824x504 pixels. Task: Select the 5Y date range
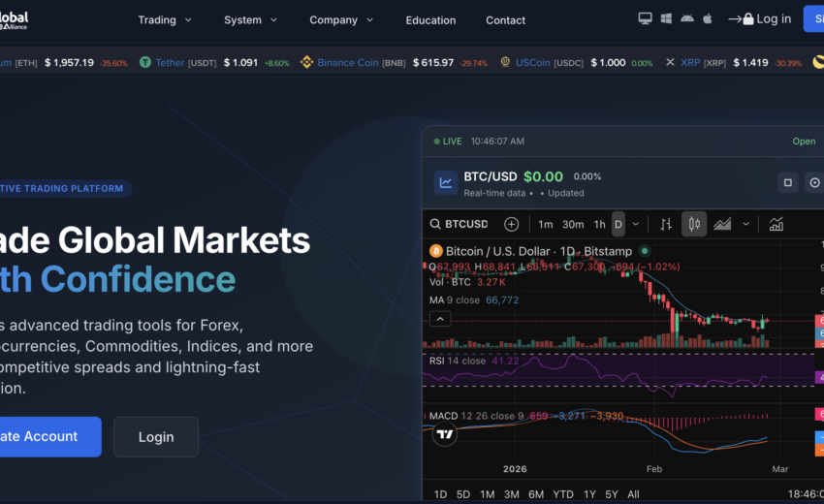[612, 494]
